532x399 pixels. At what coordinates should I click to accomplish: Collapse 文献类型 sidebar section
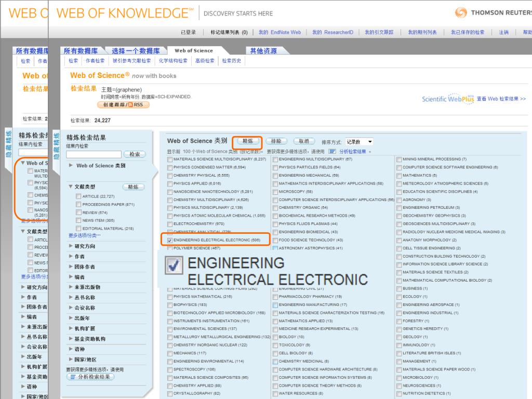(71, 187)
